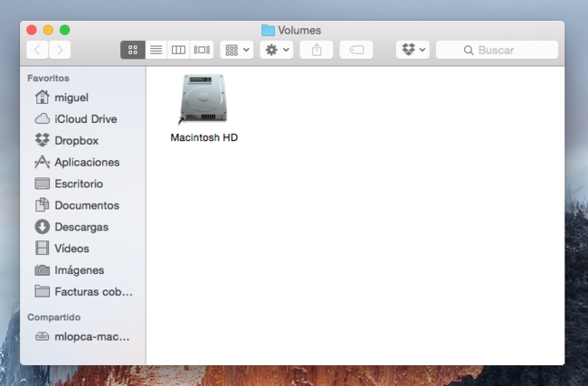Open the gear Action menu
The height and width of the screenshot is (386, 588).
[x=277, y=50]
